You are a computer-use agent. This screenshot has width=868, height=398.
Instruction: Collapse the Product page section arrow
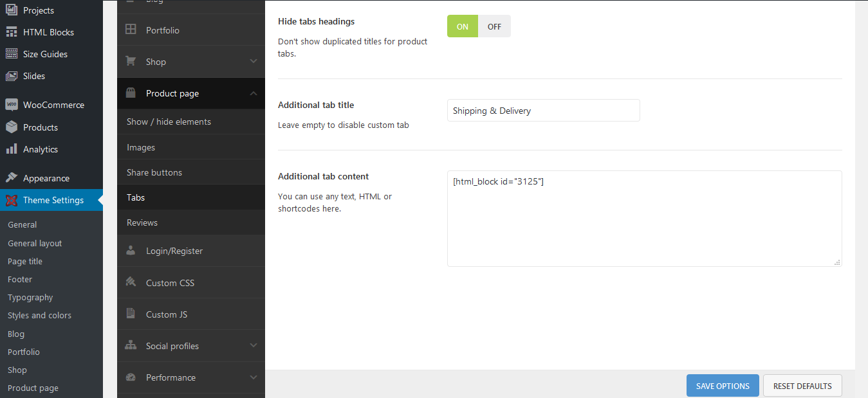[254, 93]
